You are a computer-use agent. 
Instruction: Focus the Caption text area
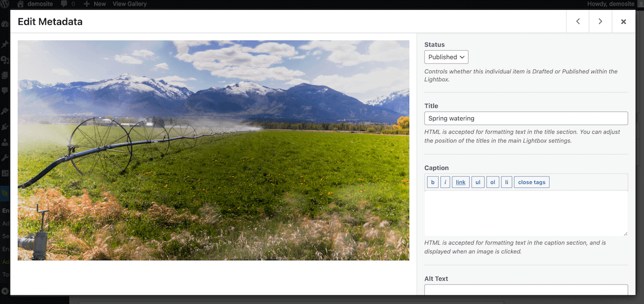[x=526, y=213]
